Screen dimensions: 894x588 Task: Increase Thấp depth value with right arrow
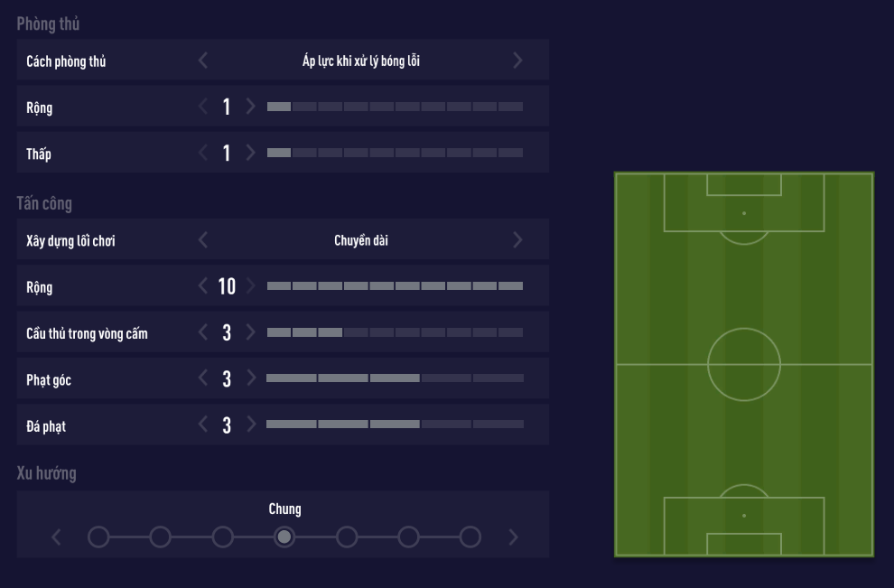251,154
